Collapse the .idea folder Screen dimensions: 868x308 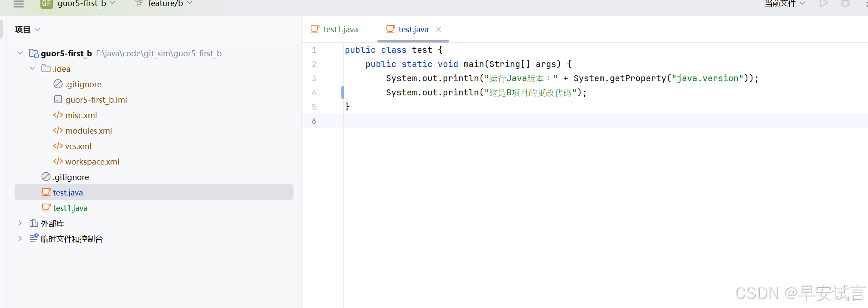pos(32,68)
